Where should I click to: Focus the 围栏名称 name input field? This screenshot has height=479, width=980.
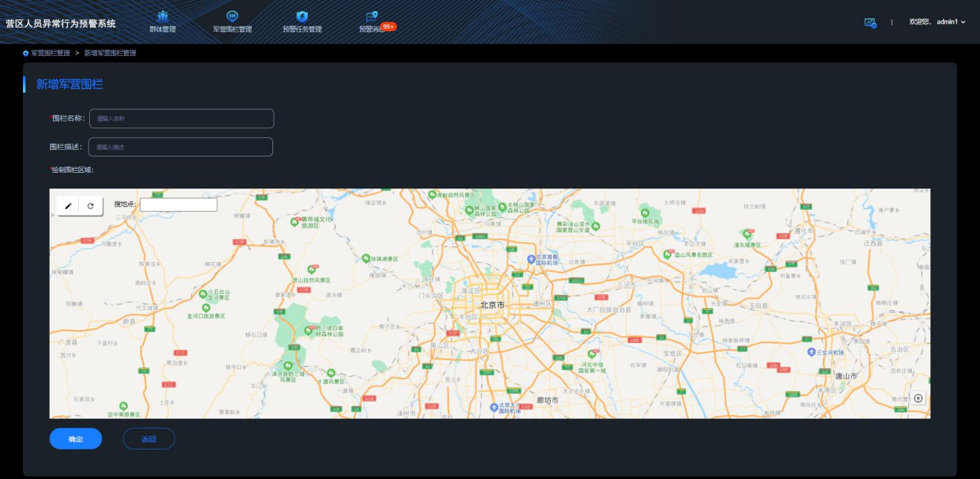pos(181,119)
